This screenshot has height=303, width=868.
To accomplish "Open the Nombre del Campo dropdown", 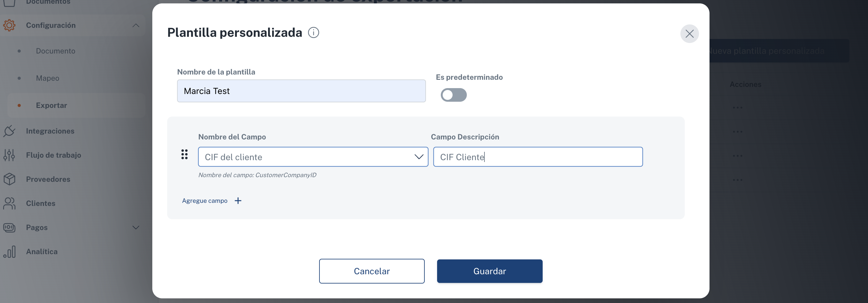I will click(313, 157).
